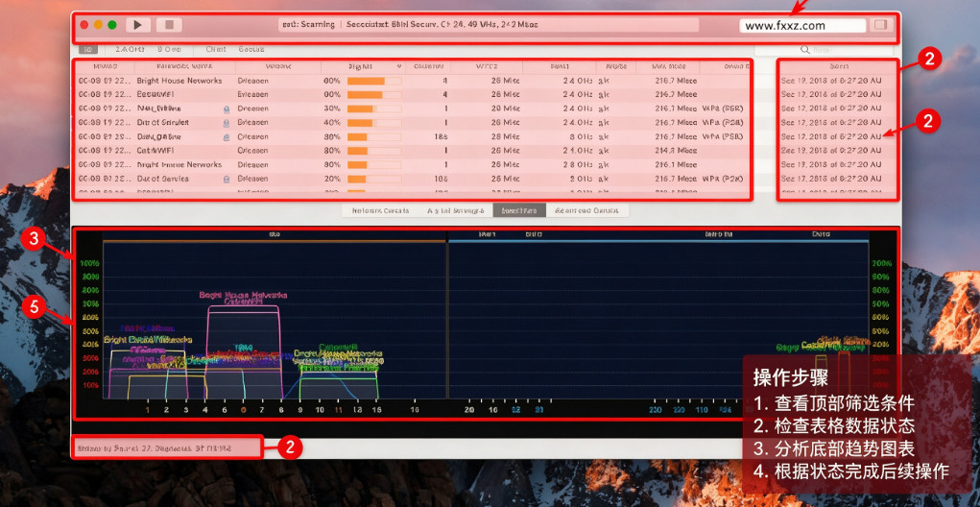Click the lock icon in the 30% signal row
This screenshot has height=507, width=980.
(x=226, y=109)
